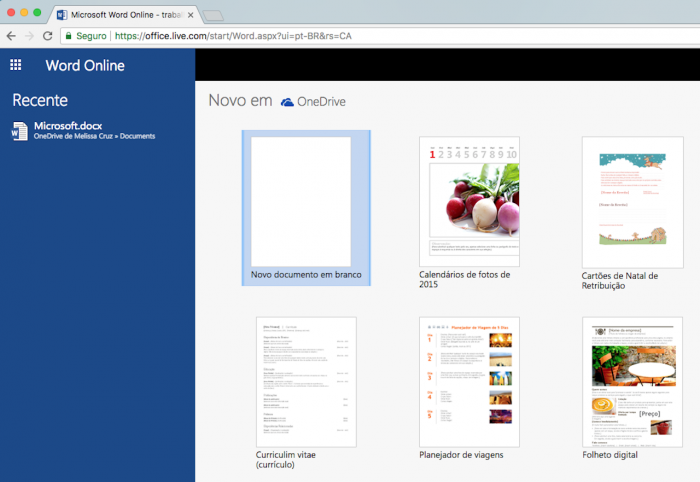Click the Recente heading in sidebar
Image resolution: width=700 pixels, height=482 pixels.
click(x=40, y=100)
